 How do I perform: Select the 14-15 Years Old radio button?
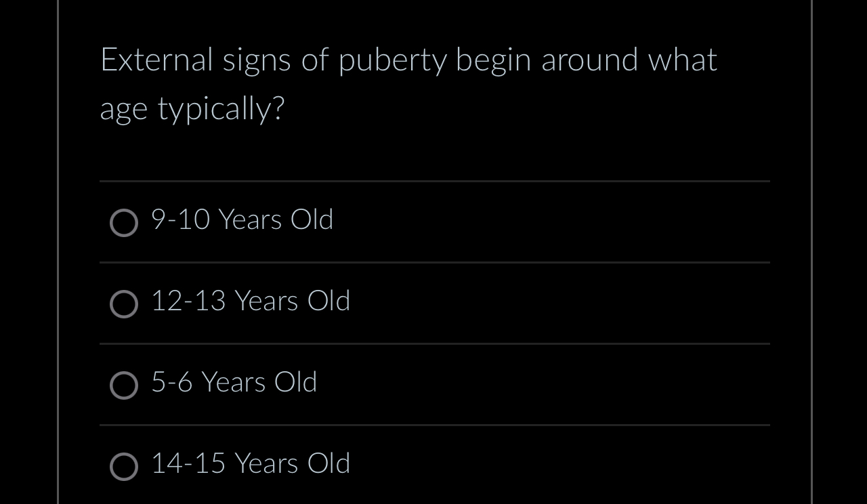123,467
